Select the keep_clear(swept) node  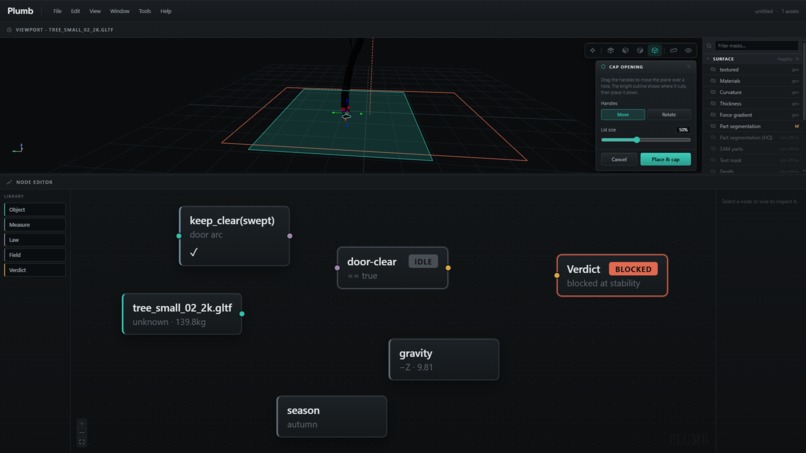pos(234,236)
